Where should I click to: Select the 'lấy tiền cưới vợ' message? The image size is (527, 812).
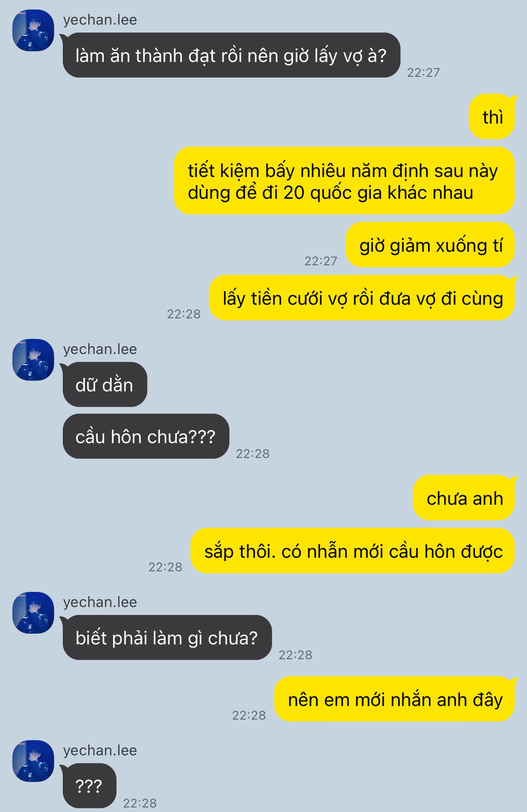(362, 298)
